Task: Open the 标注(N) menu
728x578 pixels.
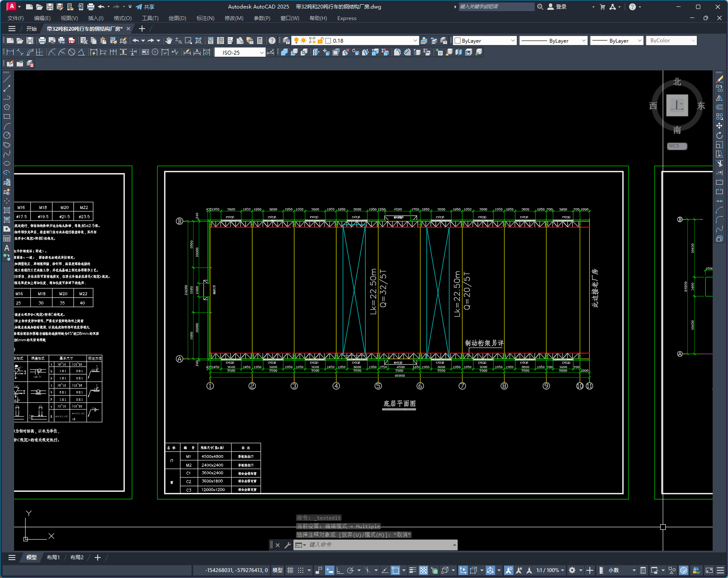Action: point(205,18)
